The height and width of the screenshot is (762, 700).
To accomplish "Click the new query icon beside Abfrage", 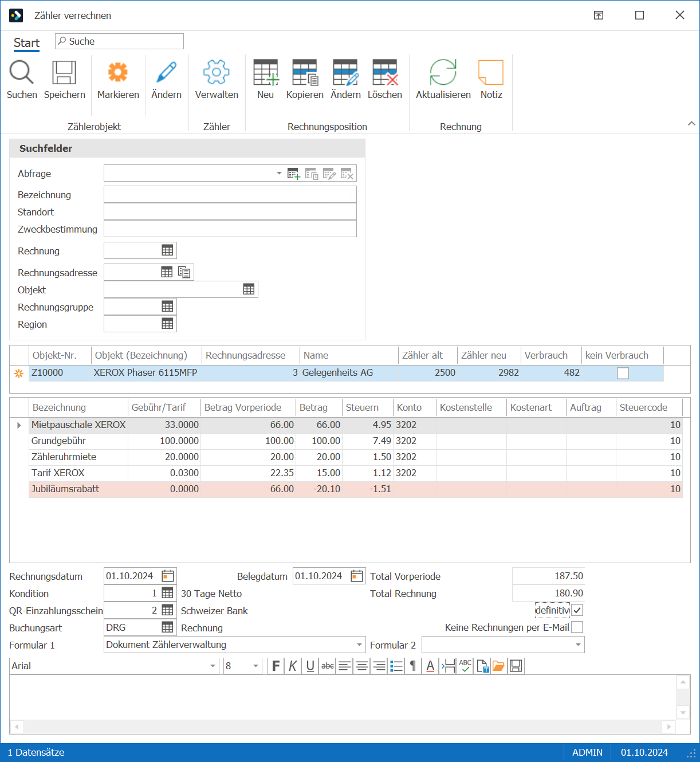I will pyautogui.click(x=294, y=174).
